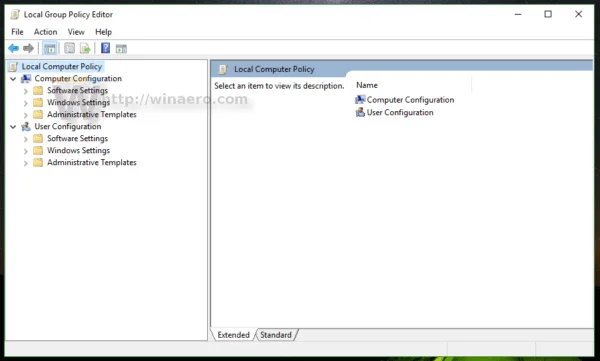This screenshot has height=361, width=600.
Task: Click Computer Configuration icon in tree
Action: 26,78
